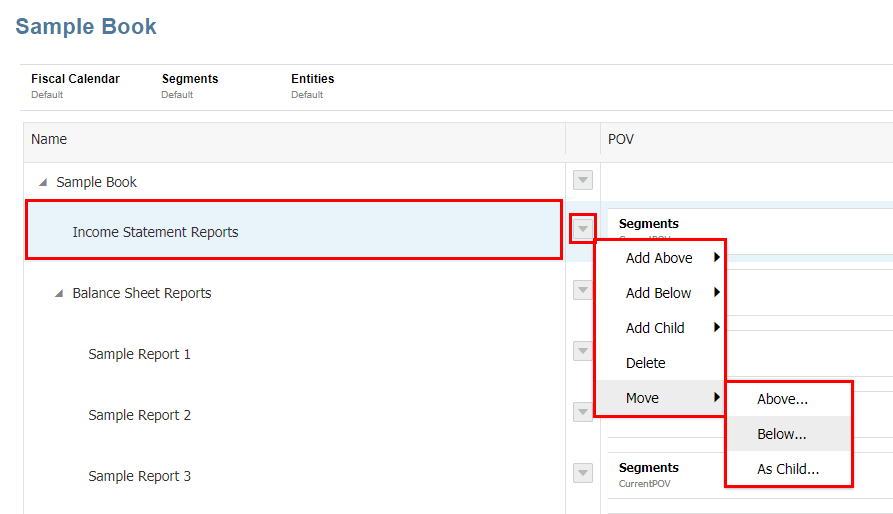Click the Fiscal Calendar POV selector
Screen dimensions: 893x514
[75, 85]
